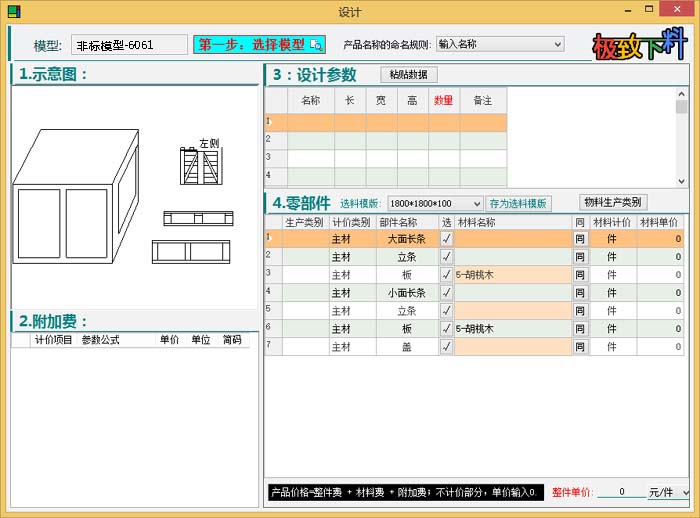Click the 同 button in row 1

pos(580,239)
